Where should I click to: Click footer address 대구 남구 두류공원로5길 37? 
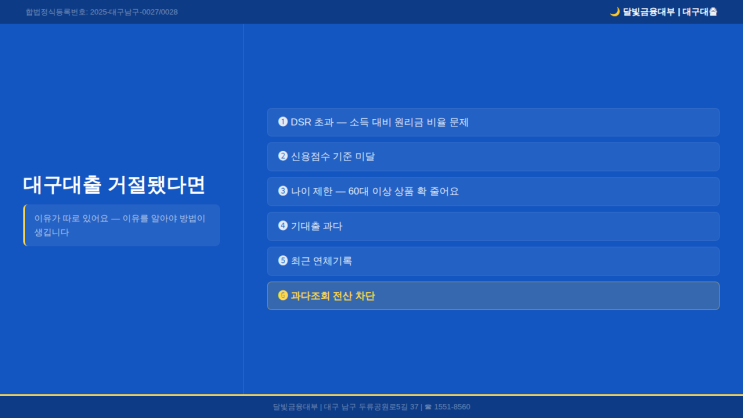point(371,407)
